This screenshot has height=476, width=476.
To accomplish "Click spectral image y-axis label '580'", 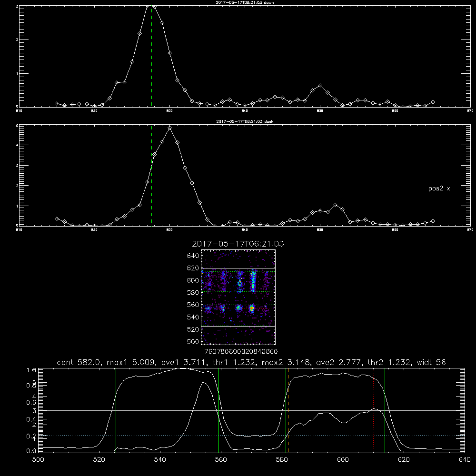I will [x=193, y=293].
